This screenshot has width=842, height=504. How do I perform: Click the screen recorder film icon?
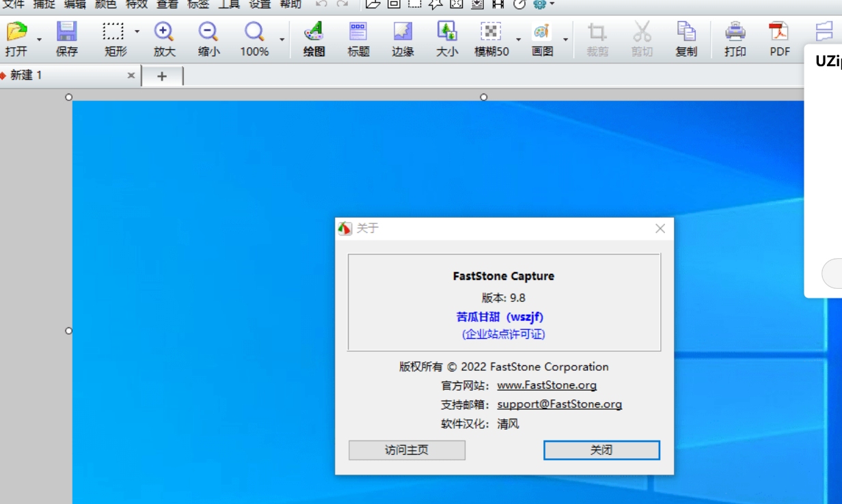(x=498, y=4)
